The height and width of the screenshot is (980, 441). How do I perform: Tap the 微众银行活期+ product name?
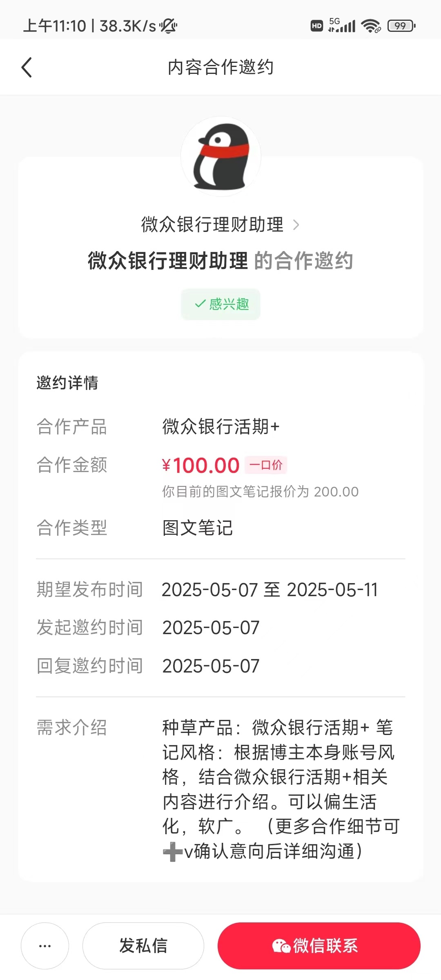pos(221,427)
